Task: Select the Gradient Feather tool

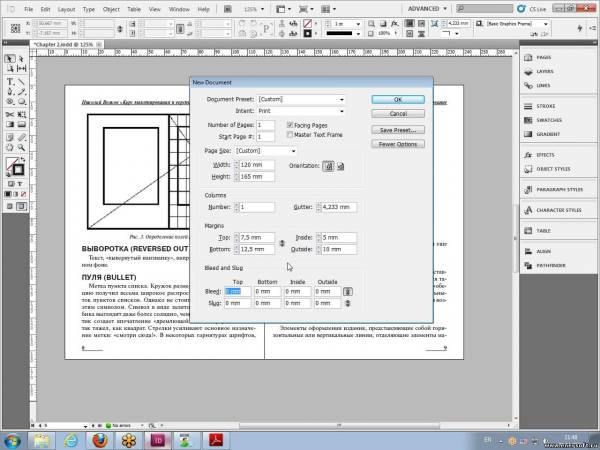Action: pyautogui.click(x=21, y=124)
